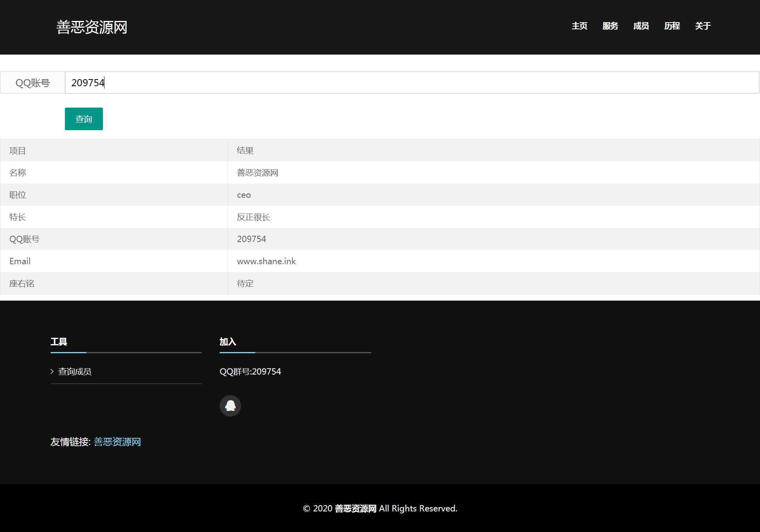
Task: Select the 结果 column header
Action: [x=245, y=151]
